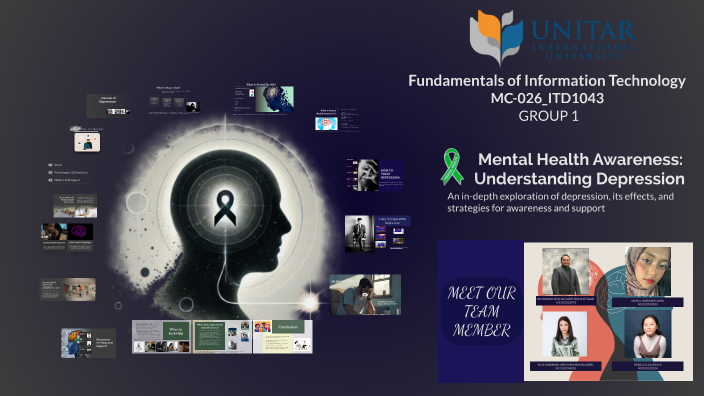Viewport: 704px width, 396px height.
Task: Select the Fundamentals of Information Technology heading
Action: [x=547, y=81]
